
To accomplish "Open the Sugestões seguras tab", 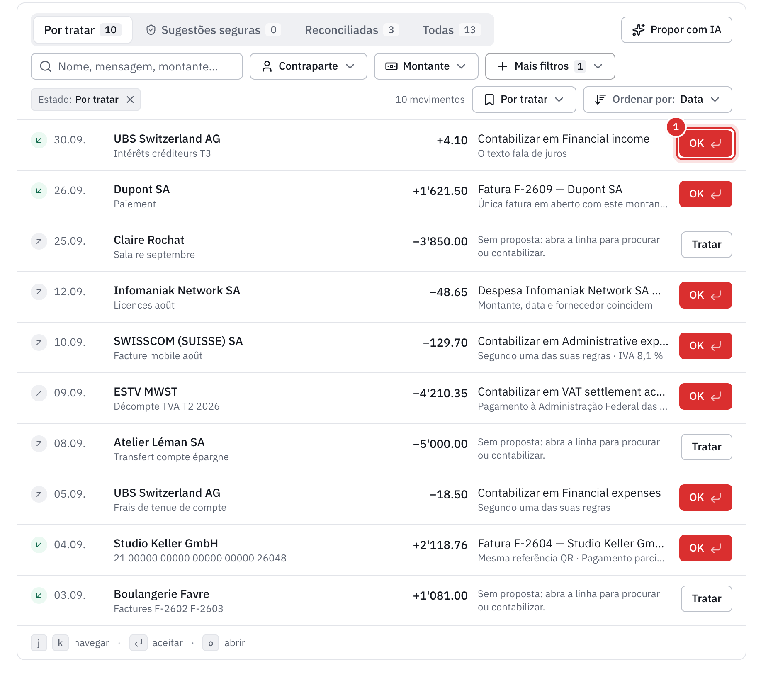I will [213, 30].
